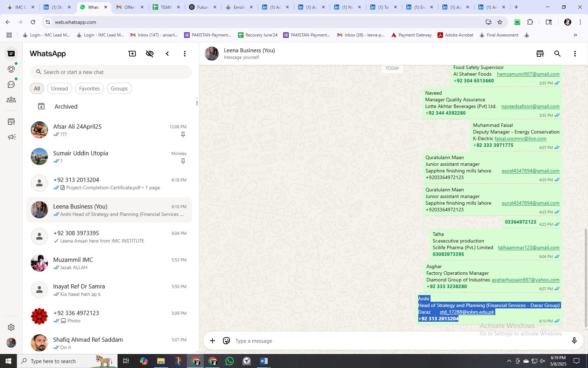Click the attach plus icon
The height and width of the screenshot is (368, 588).
(x=212, y=341)
